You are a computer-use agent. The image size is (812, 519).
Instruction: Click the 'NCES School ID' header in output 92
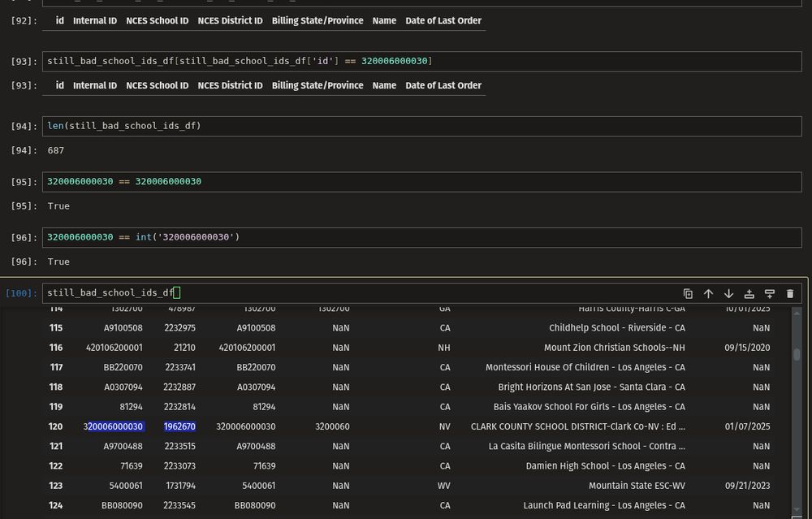pos(157,20)
